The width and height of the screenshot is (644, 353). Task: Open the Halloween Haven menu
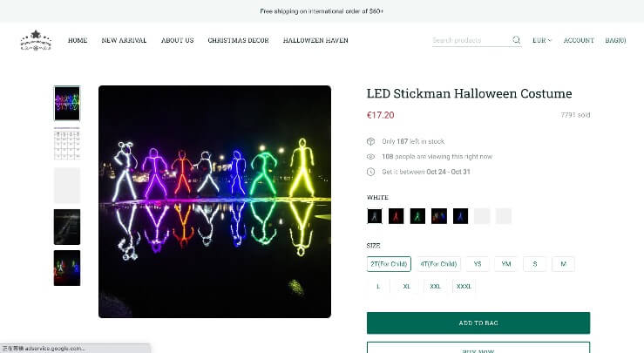[315, 40]
